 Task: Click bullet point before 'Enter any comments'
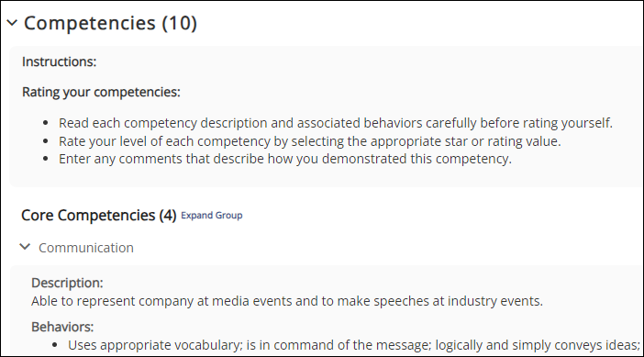[46, 159]
